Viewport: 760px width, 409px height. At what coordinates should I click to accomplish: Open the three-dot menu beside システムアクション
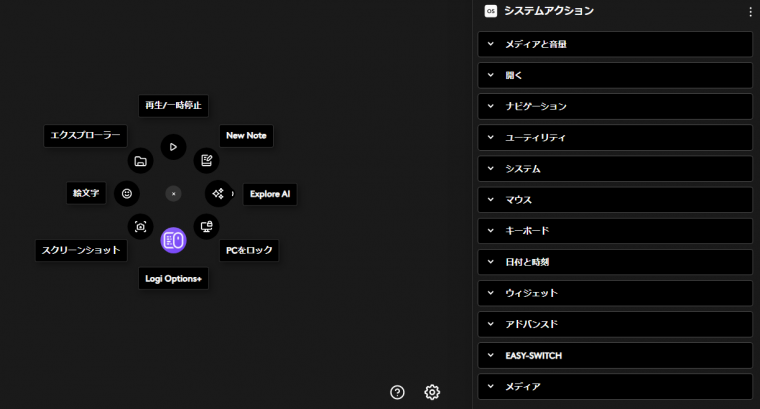[750, 12]
